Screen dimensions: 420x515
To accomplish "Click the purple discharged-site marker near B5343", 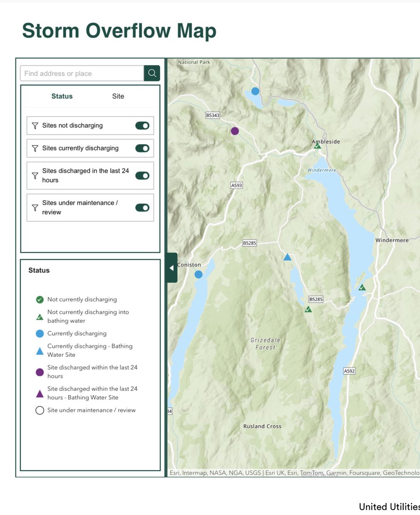I will coord(234,131).
